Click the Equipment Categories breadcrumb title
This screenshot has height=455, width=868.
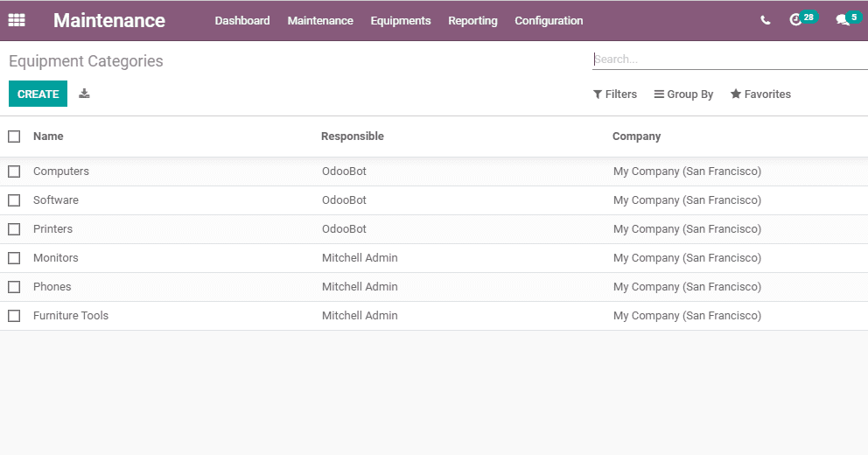pos(86,61)
